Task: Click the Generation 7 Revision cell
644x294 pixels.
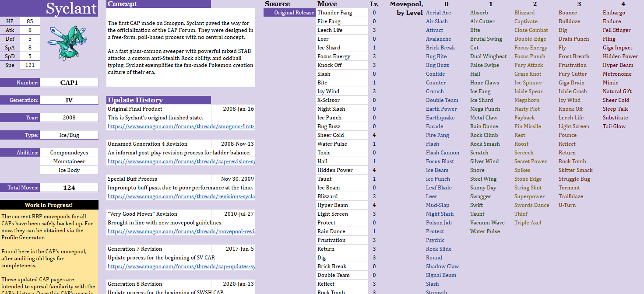Action: 159,249
